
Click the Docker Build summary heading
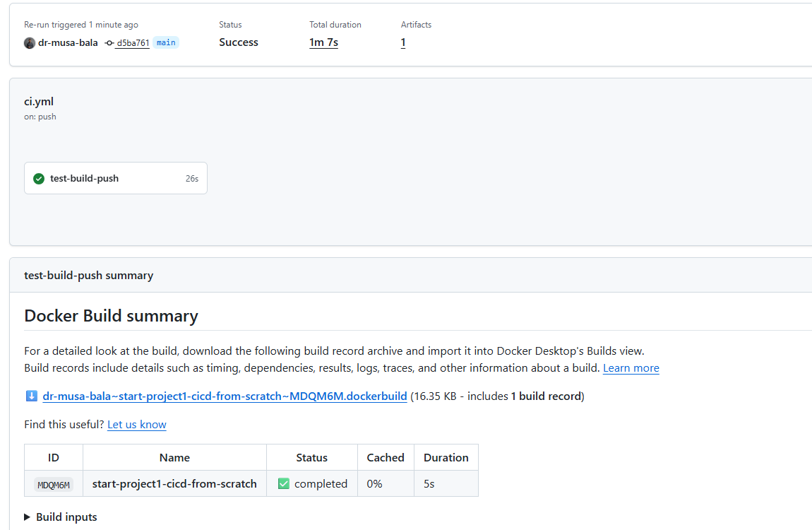(111, 315)
